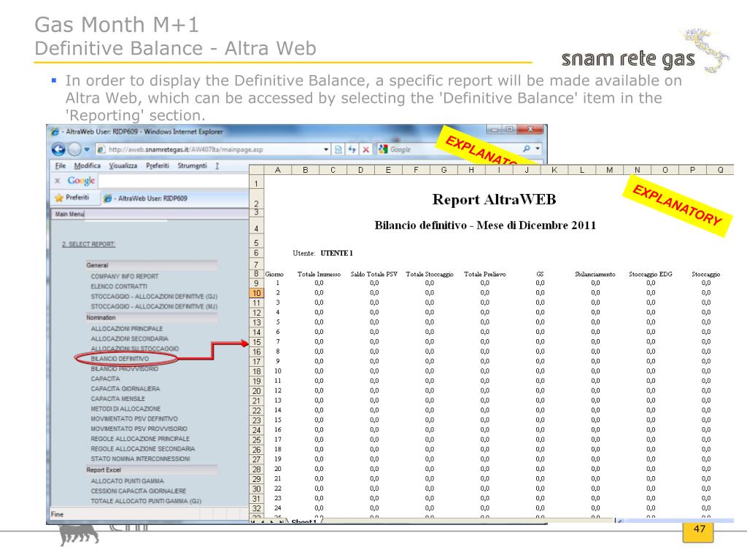Click the Report AltraWEB title cell
The height and width of the screenshot is (560, 747).
(494, 200)
